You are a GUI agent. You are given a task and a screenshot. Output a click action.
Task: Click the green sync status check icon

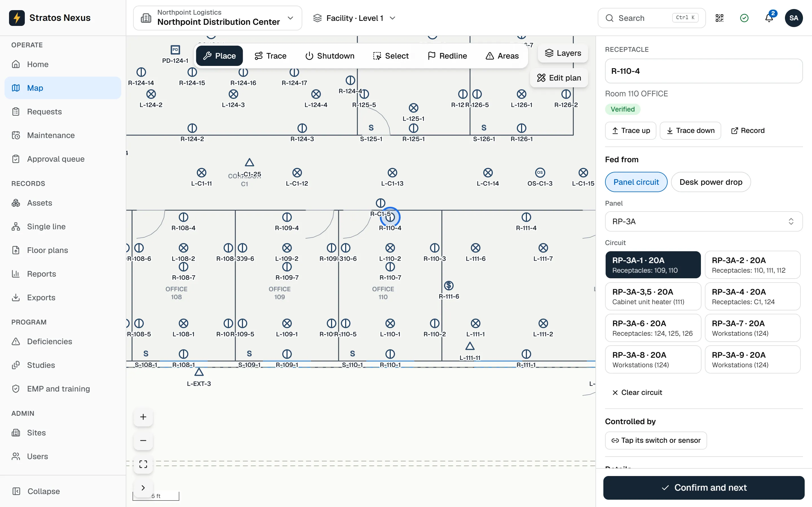coord(744,18)
